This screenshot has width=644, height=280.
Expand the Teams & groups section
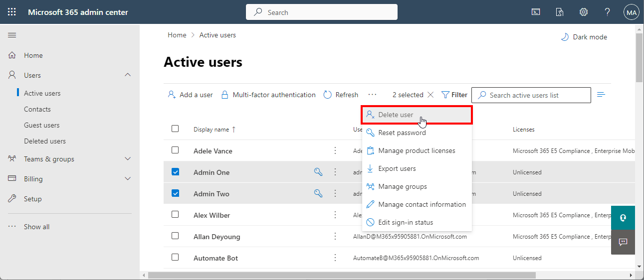tap(128, 159)
